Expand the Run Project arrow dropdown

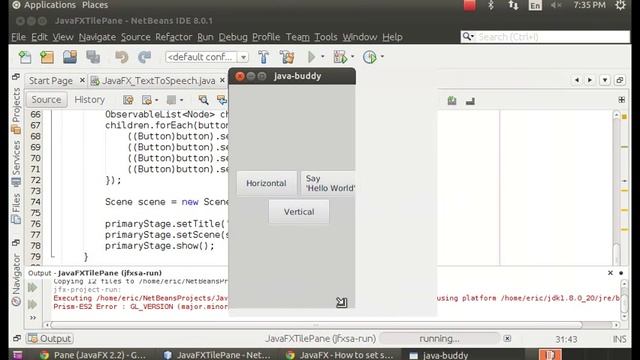coord(322,56)
